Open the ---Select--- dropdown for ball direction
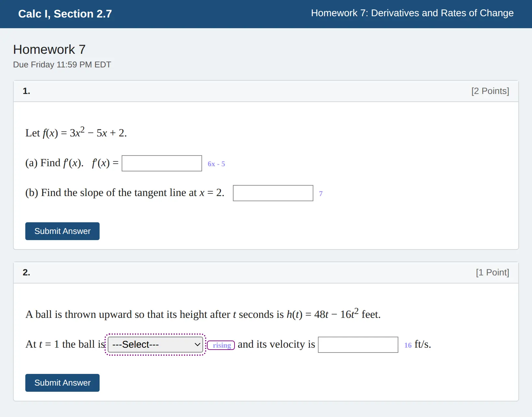The height and width of the screenshot is (417, 532). pyautogui.click(x=155, y=344)
